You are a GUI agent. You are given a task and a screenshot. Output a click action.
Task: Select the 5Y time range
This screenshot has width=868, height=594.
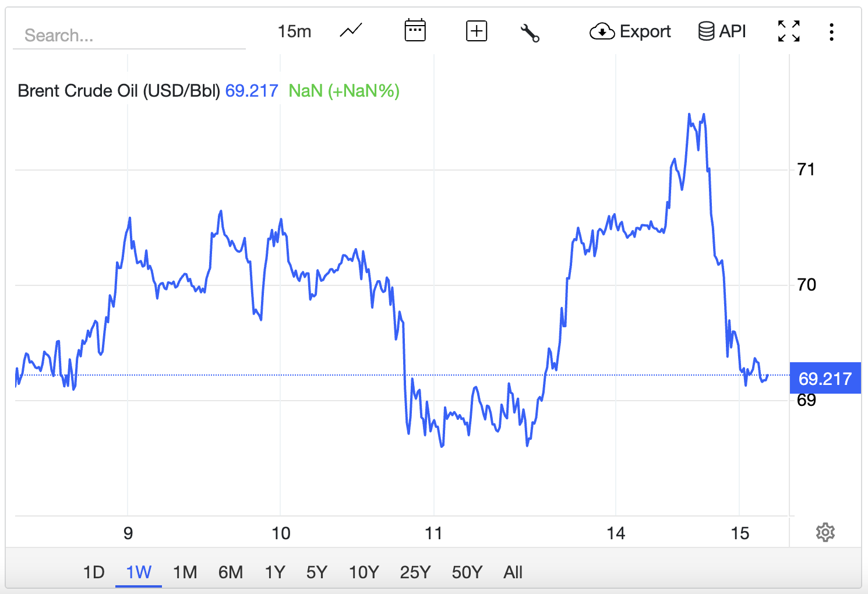(x=317, y=572)
